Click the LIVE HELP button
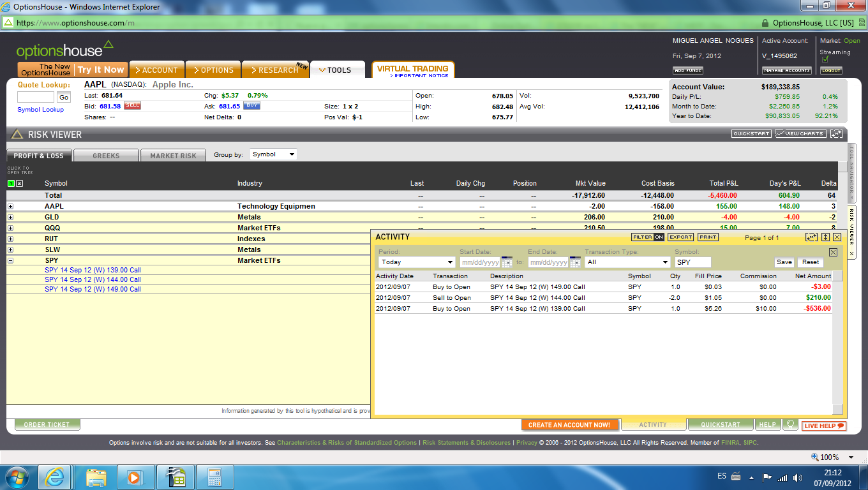The image size is (868, 490). (824, 426)
